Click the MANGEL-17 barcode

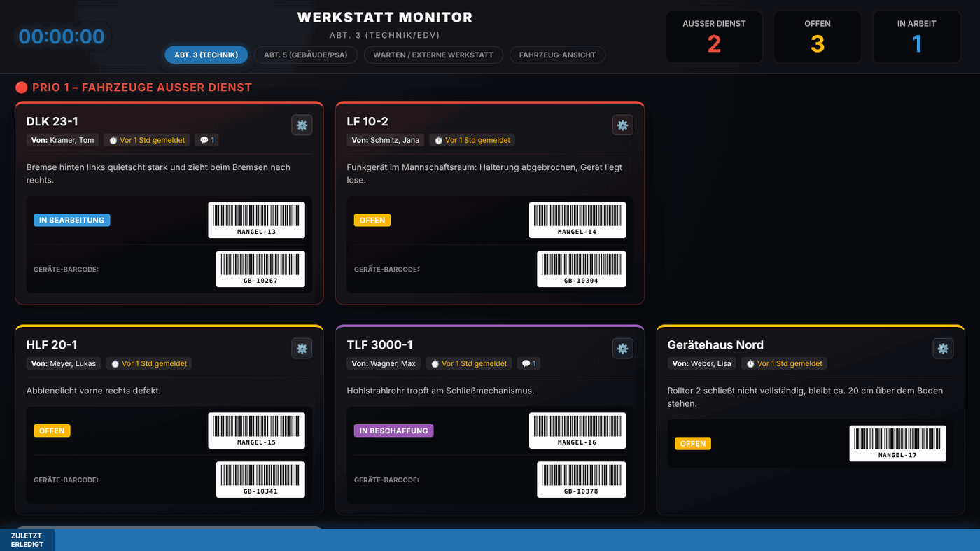point(897,444)
